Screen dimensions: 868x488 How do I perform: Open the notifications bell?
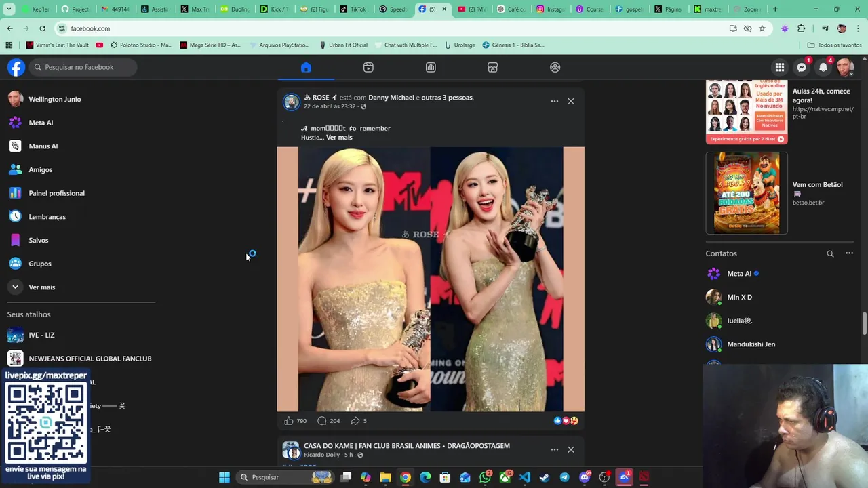(x=823, y=67)
